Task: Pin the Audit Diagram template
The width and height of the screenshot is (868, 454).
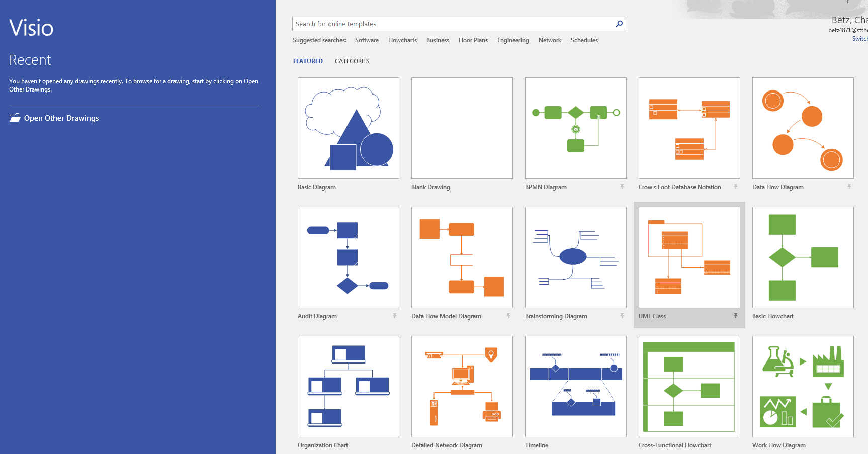Action: coord(395,316)
